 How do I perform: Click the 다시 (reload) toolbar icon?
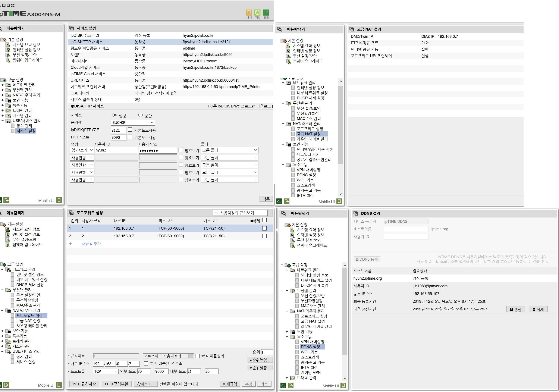click(249, 12)
